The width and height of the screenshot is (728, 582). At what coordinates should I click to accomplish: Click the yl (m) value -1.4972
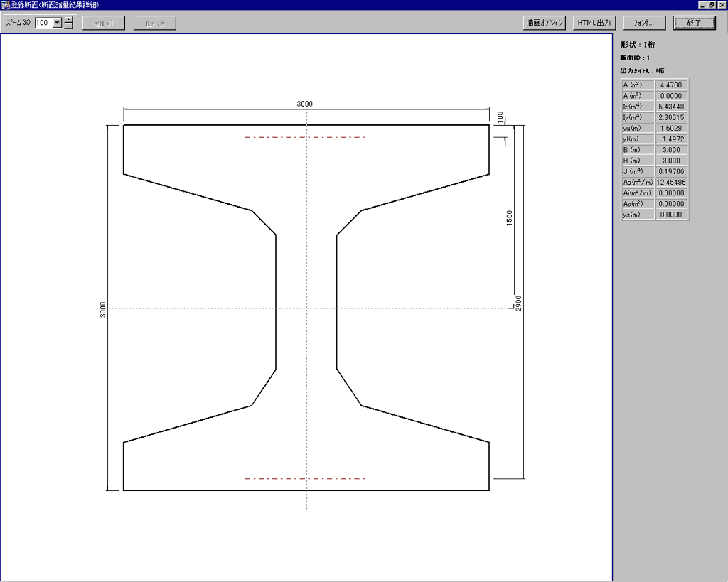pyautogui.click(x=671, y=139)
